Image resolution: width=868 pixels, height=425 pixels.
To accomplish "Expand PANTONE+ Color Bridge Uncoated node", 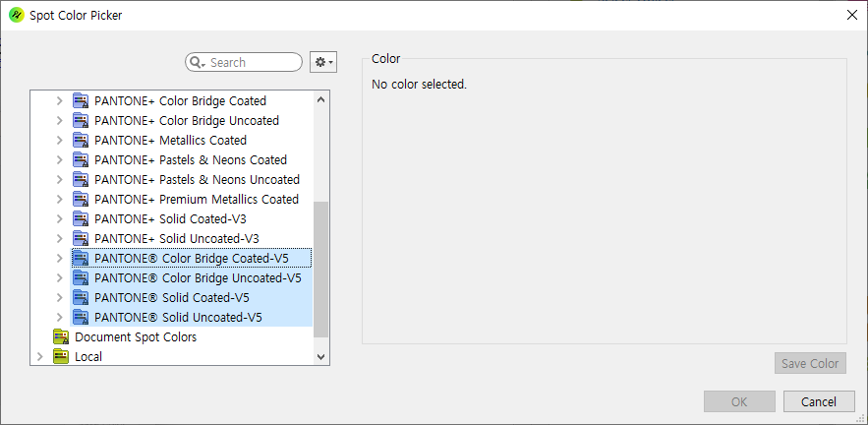I will [x=60, y=120].
